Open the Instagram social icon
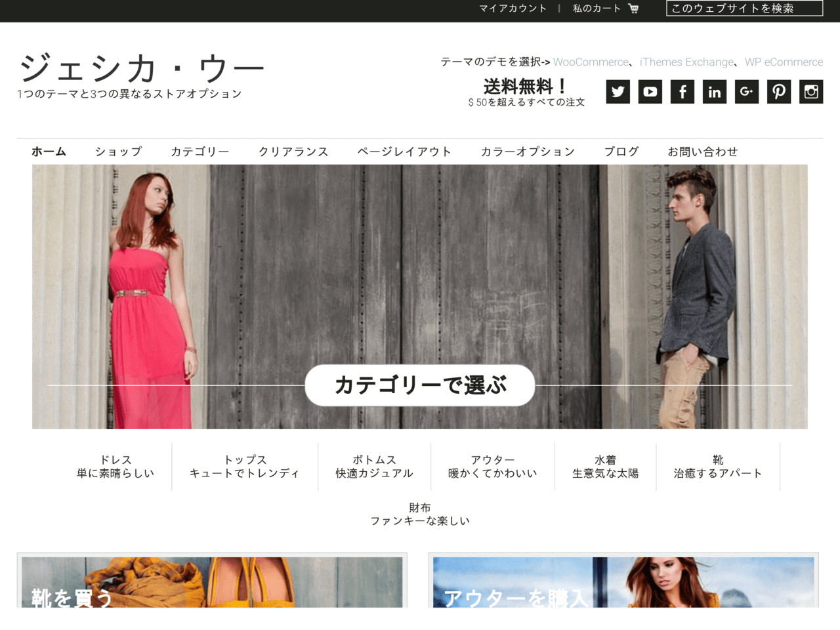The image size is (840, 630). (x=810, y=91)
